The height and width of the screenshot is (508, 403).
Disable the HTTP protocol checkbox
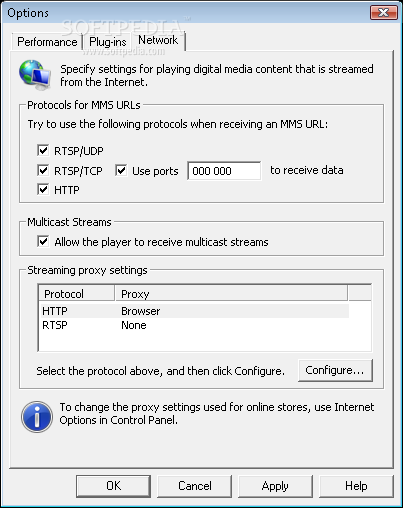coord(43,190)
